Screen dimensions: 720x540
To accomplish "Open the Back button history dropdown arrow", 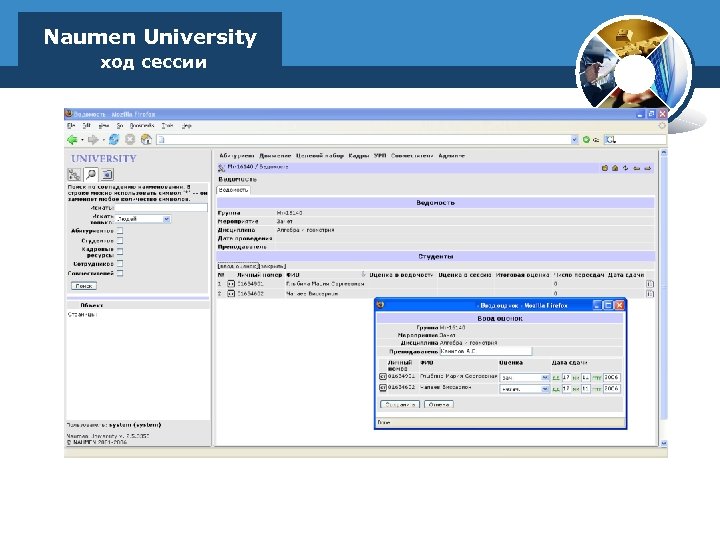I will 82,140.
